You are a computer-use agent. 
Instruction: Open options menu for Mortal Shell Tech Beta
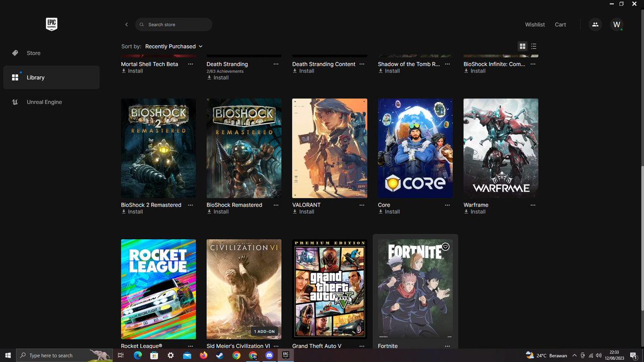(x=191, y=64)
